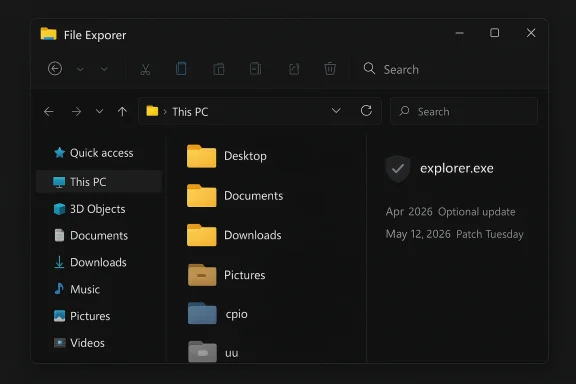This screenshot has height=384, width=576.
Task: Click the uu folder name text
Action: pos(231,353)
